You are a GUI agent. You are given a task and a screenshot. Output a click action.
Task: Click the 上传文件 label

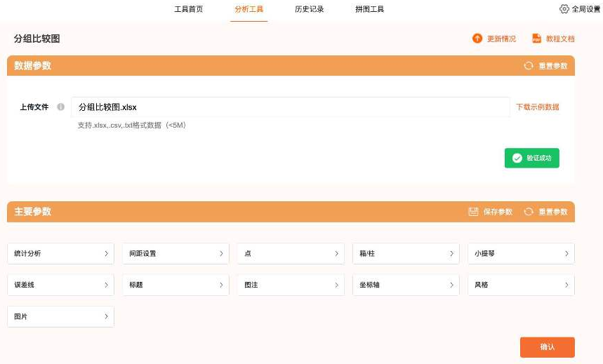[34, 107]
